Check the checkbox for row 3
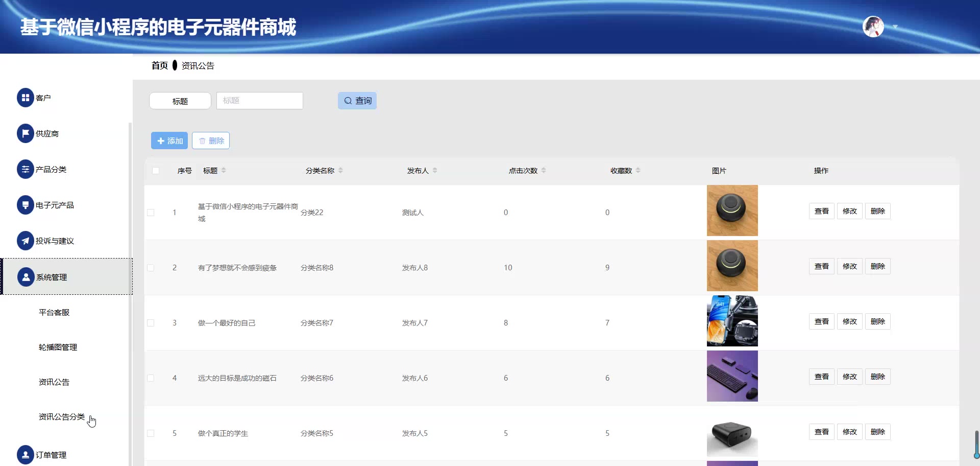 151,323
